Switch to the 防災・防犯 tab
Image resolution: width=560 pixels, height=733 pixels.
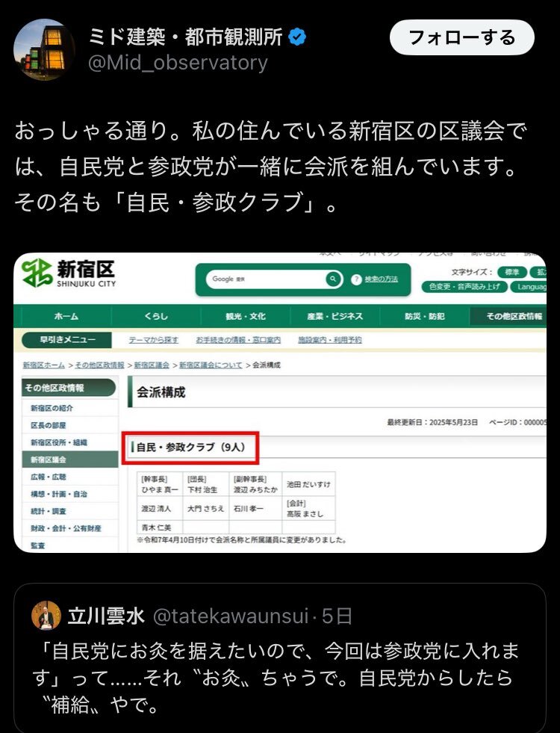425,317
